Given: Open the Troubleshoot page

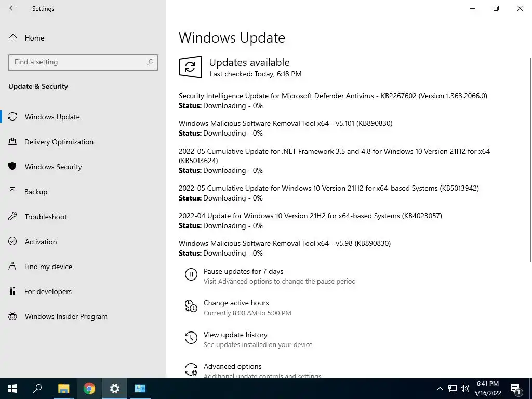Looking at the screenshot, I should tap(46, 217).
